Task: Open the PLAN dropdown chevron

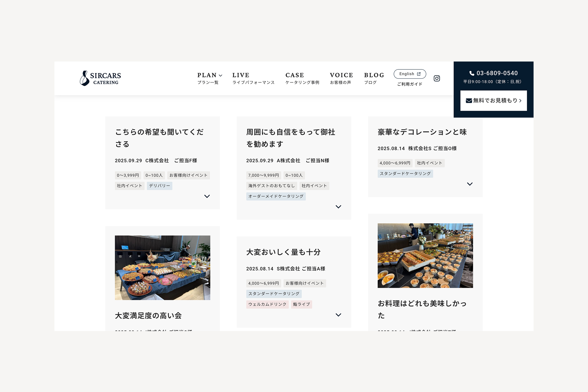Action: [x=220, y=75]
